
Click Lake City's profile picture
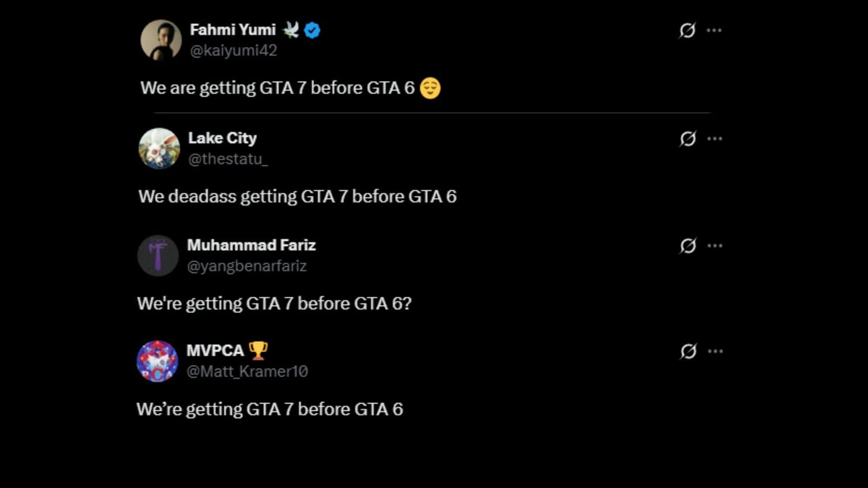pos(158,148)
